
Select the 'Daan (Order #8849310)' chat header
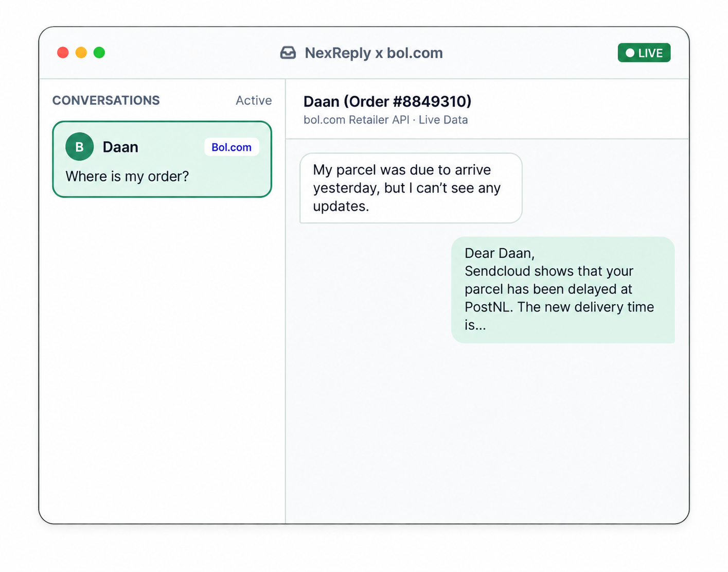coord(387,101)
